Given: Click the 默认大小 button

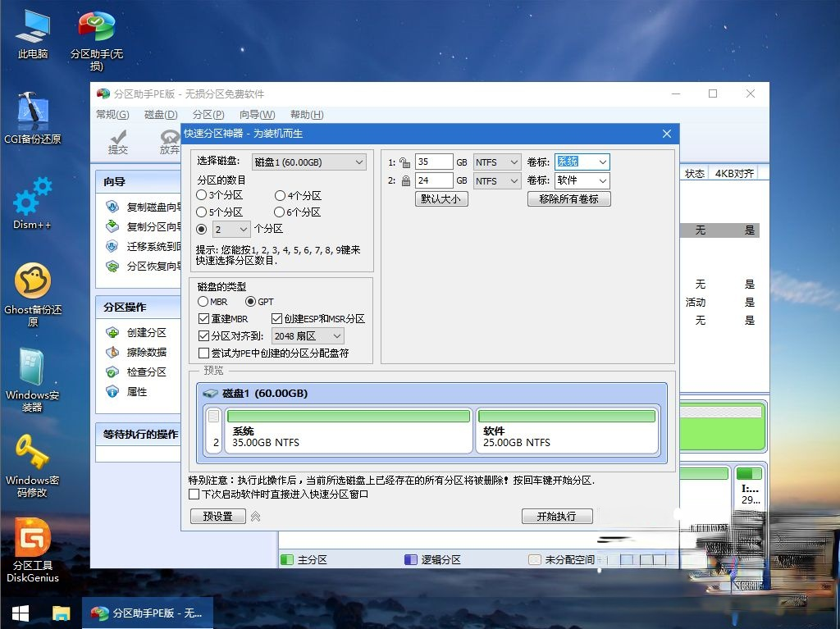Looking at the screenshot, I should click(x=441, y=198).
